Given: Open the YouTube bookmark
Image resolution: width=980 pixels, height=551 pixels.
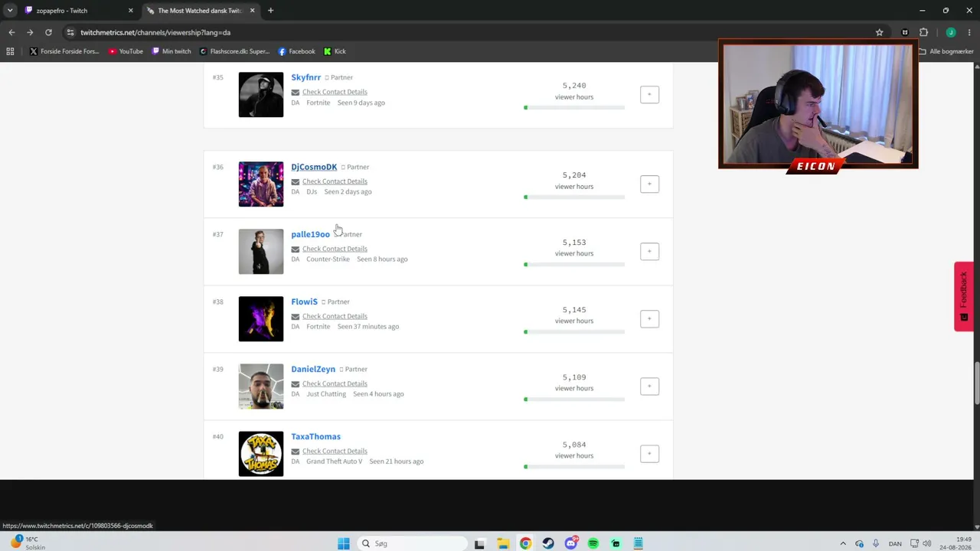Looking at the screenshot, I should 126,51.
